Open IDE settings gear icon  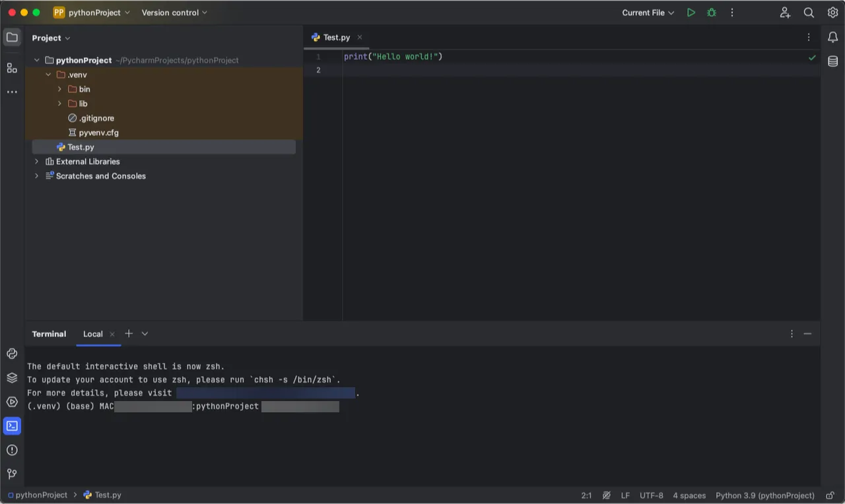pos(832,13)
